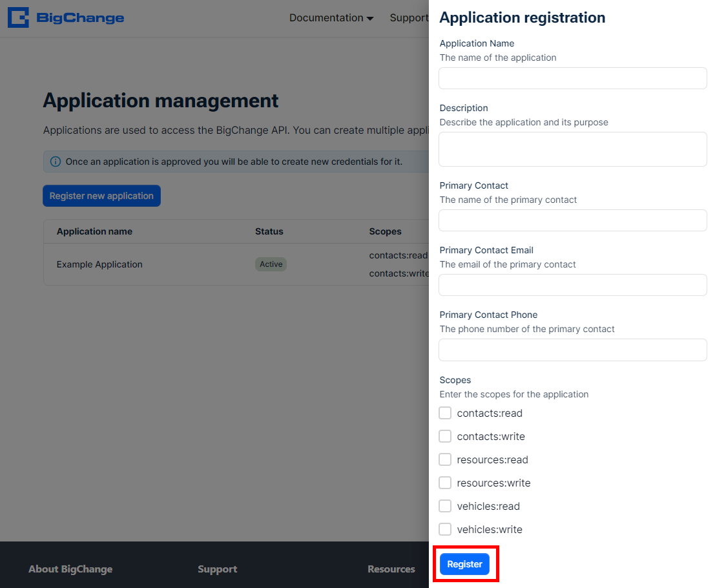The width and height of the screenshot is (715, 588).
Task: Open the Support menu item
Action: [409, 18]
